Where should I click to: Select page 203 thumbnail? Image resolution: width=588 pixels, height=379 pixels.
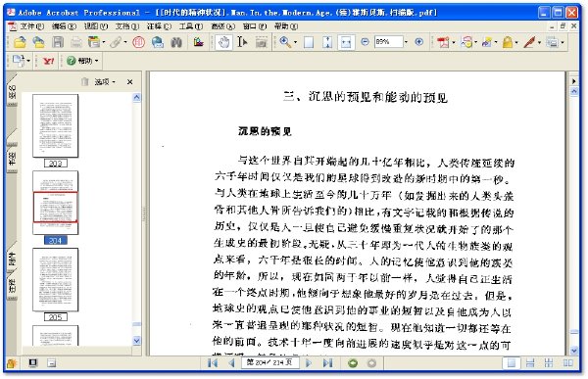pos(56,125)
